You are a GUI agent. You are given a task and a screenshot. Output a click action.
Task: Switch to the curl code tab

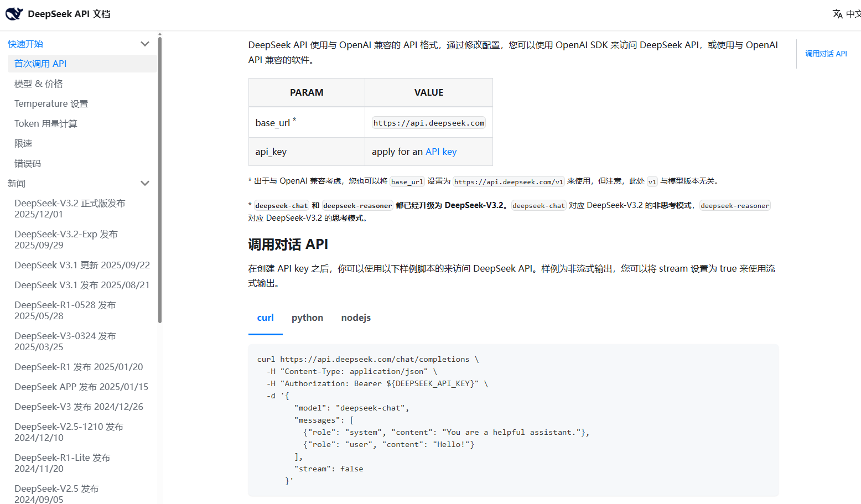[266, 318]
